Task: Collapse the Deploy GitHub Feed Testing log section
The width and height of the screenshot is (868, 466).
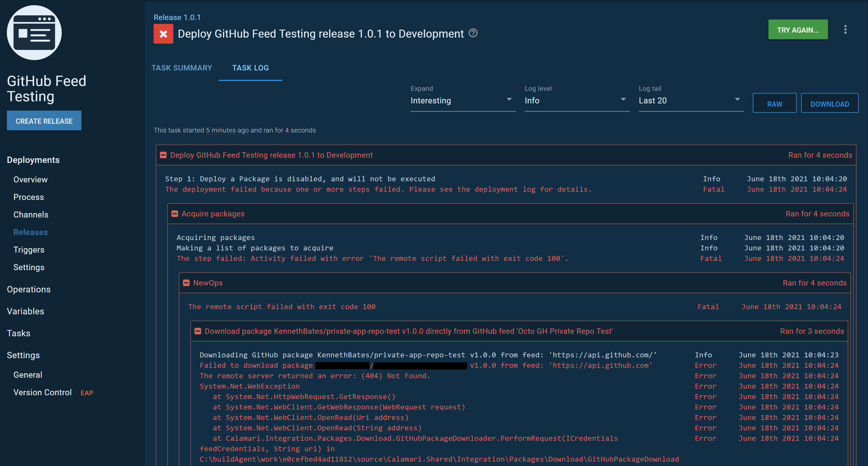Action: (163, 155)
